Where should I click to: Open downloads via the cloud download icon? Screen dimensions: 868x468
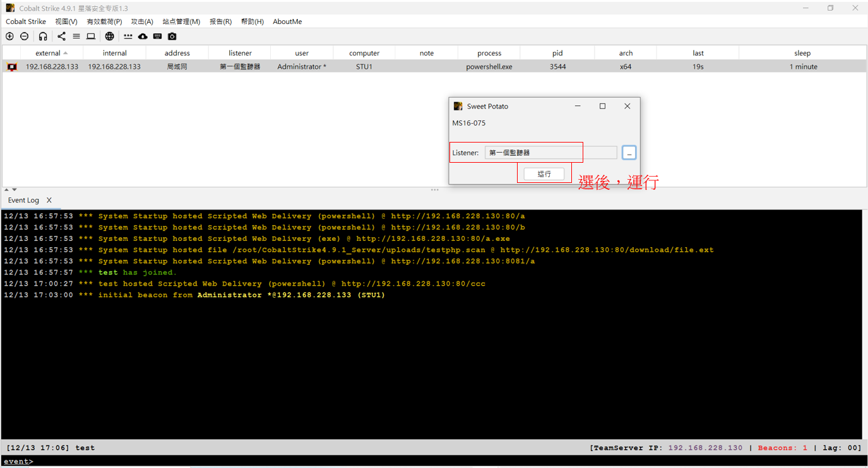click(143, 37)
